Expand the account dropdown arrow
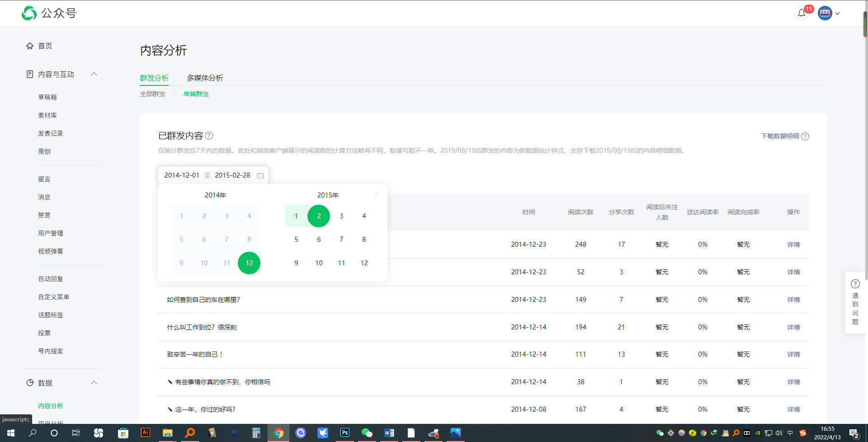Viewport: 868px width, 442px height. click(x=838, y=14)
